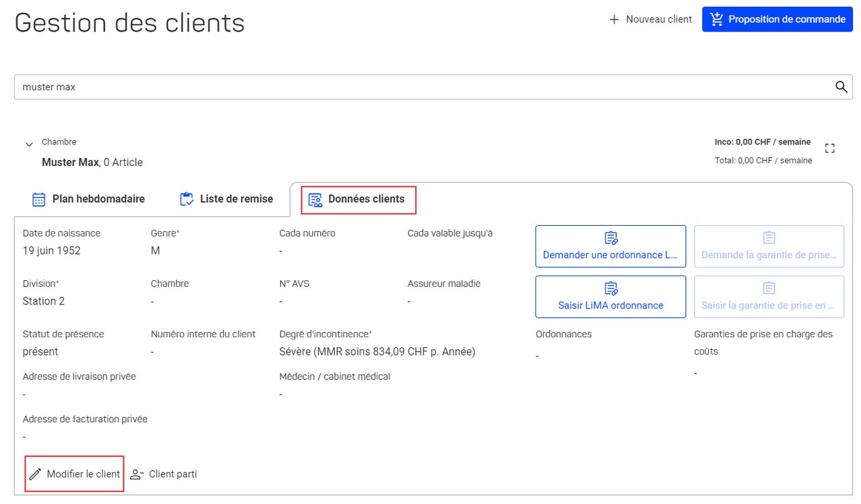Collapse the Chambre chevron for Muster Max

tap(29, 144)
